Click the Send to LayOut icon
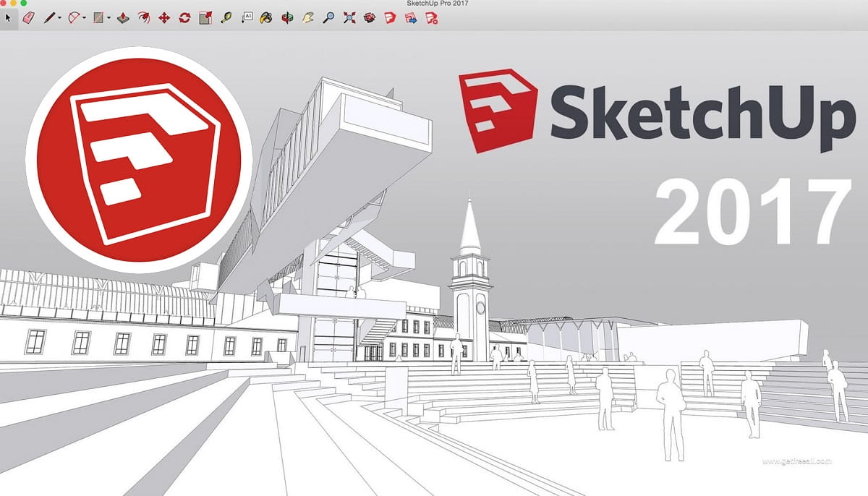The height and width of the screenshot is (496, 868). coord(411,17)
